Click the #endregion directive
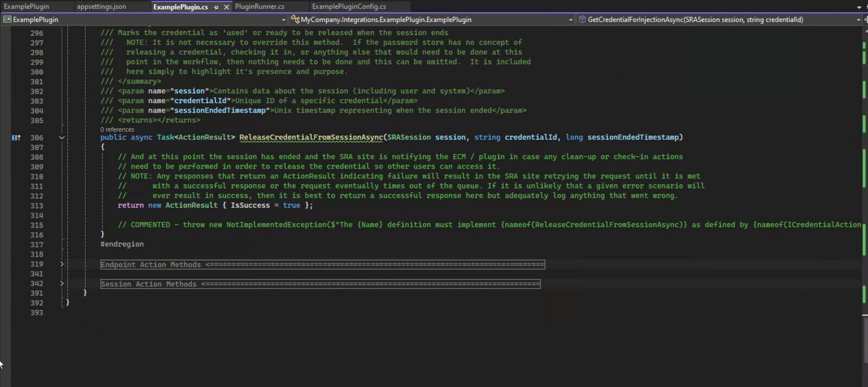The image size is (868, 387). 122,244
